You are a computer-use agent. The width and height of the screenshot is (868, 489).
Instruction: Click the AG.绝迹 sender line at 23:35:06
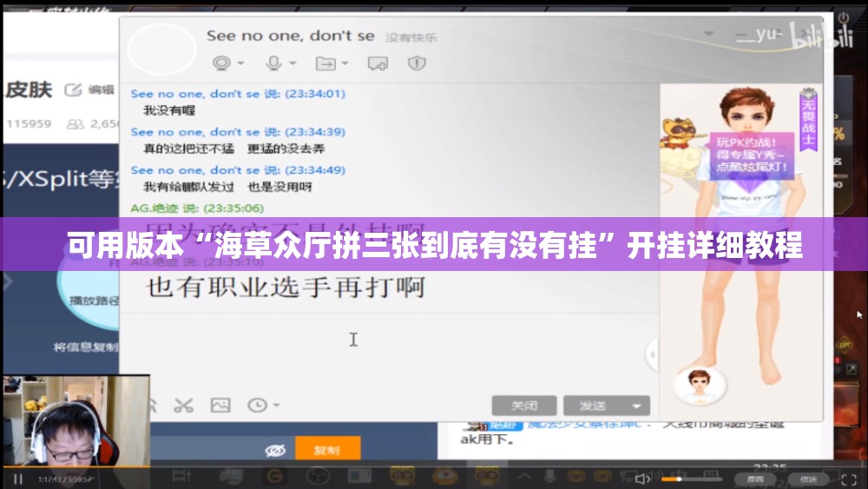(x=197, y=208)
